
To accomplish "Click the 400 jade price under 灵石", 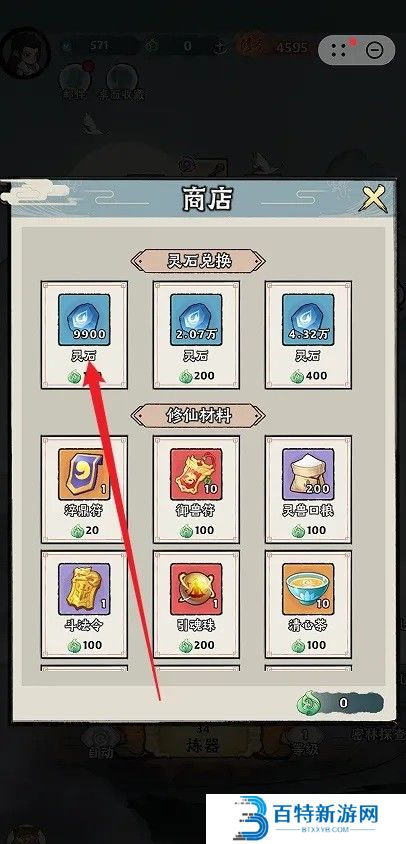I will pos(309,376).
